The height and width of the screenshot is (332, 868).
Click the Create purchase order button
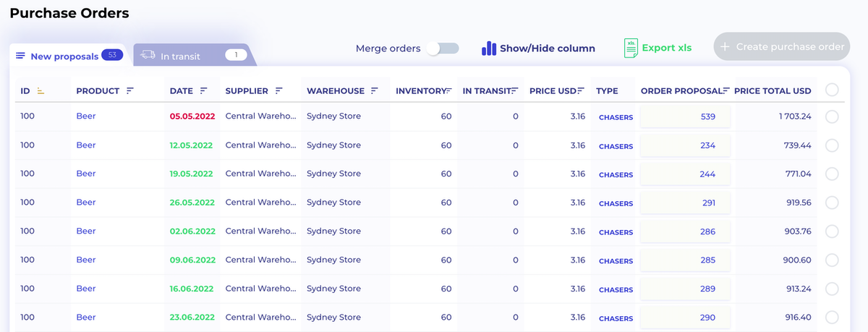[782, 47]
